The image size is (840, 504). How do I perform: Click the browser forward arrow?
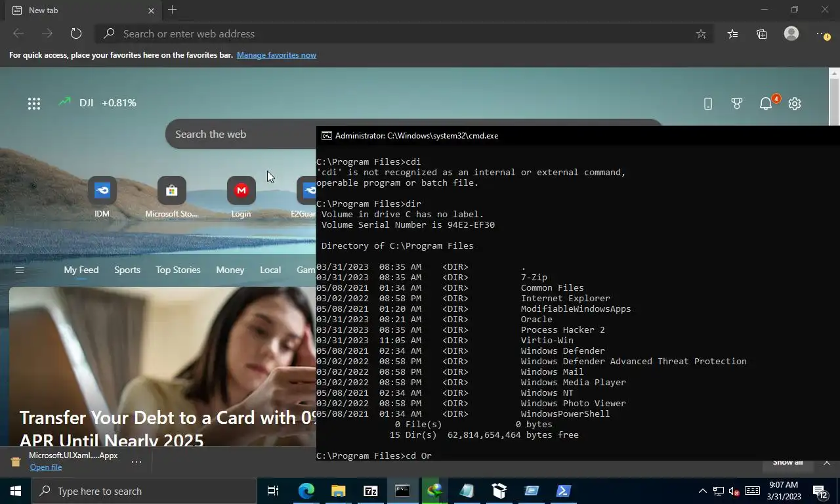[47, 33]
